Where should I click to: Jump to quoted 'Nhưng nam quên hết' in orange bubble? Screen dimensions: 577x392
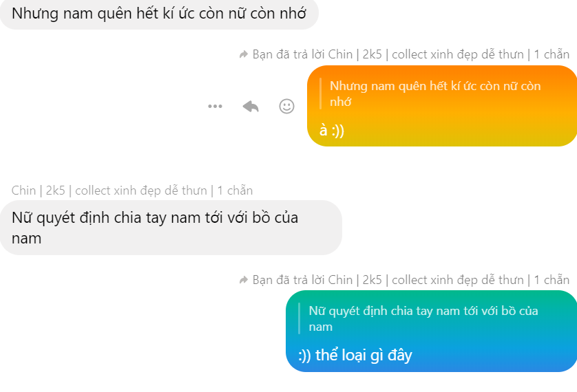coord(435,94)
